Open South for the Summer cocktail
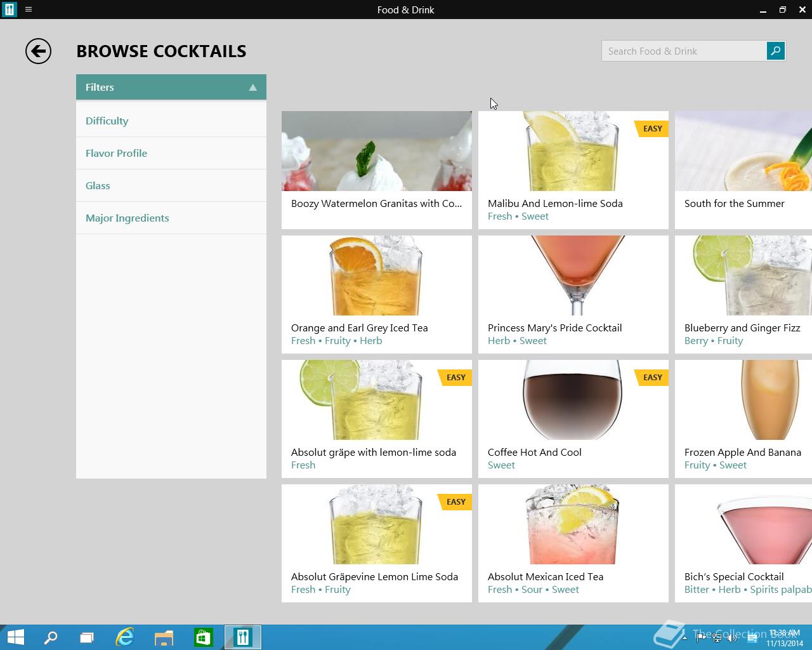This screenshot has height=650, width=812. pos(743,170)
